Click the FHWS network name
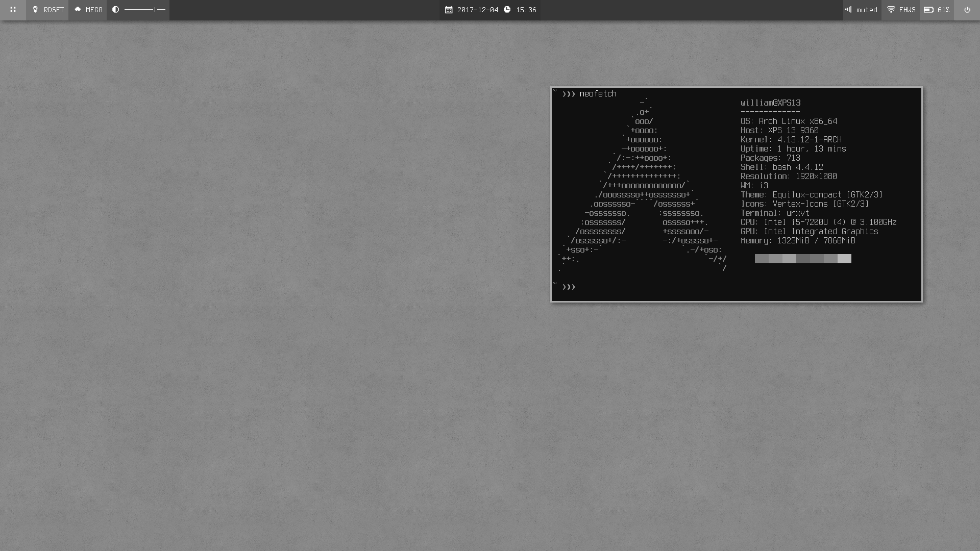 [x=907, y=10]
